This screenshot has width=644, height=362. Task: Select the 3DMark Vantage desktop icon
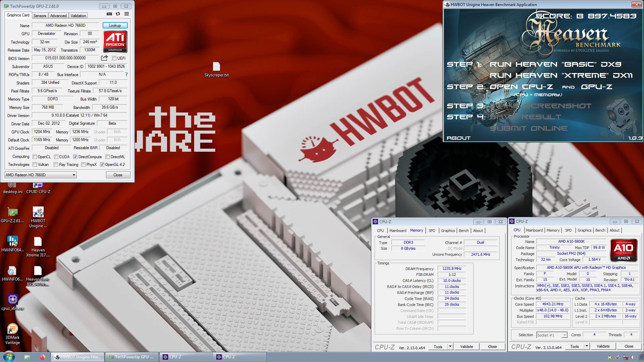tap(12, 334)
